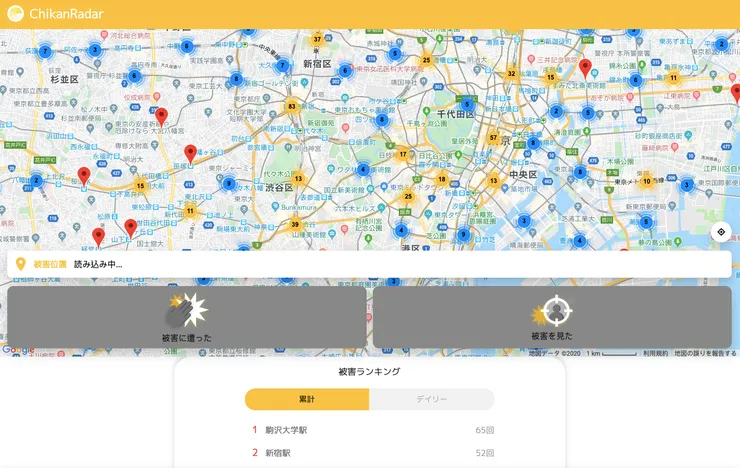Open the 10 cluster marker near 東京メトロ

(x=647, y=181)
